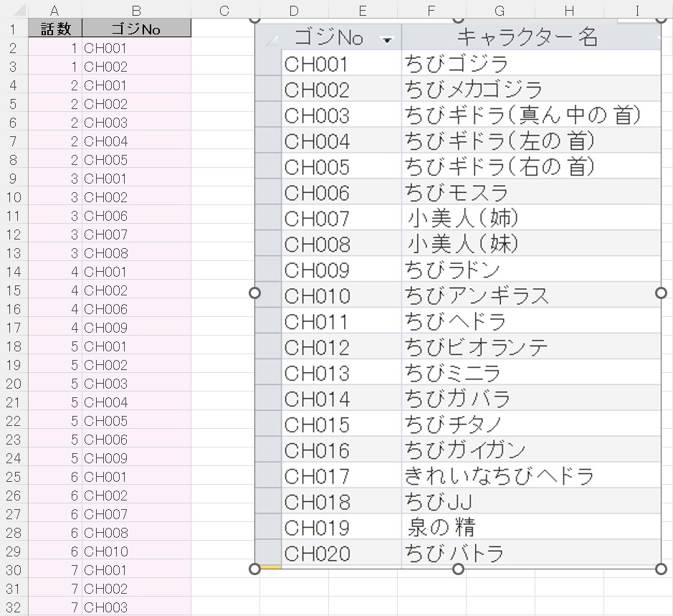The width and height of the screenshot is (673, 616).
Task: Click CH020 in the picture table
Action: click(x=318, y=554)
